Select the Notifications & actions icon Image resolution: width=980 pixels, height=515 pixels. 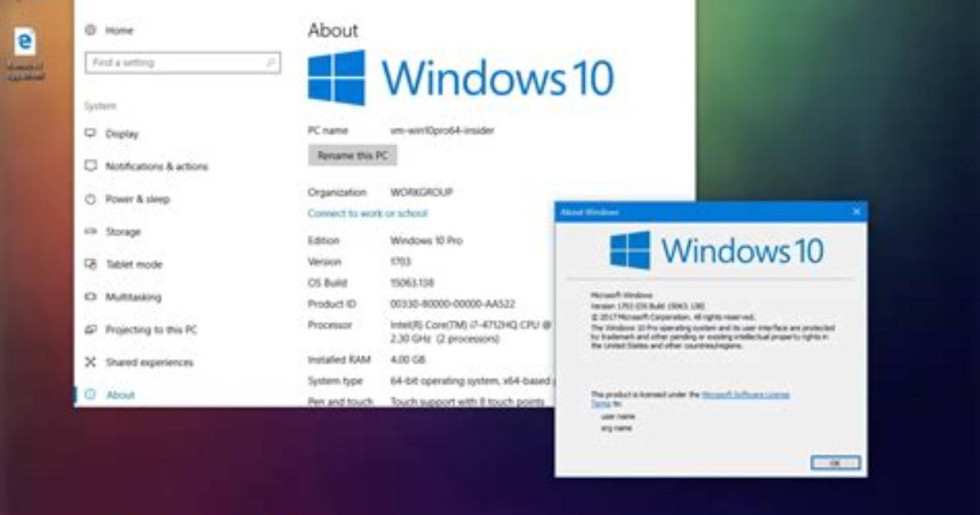point(91,166)
